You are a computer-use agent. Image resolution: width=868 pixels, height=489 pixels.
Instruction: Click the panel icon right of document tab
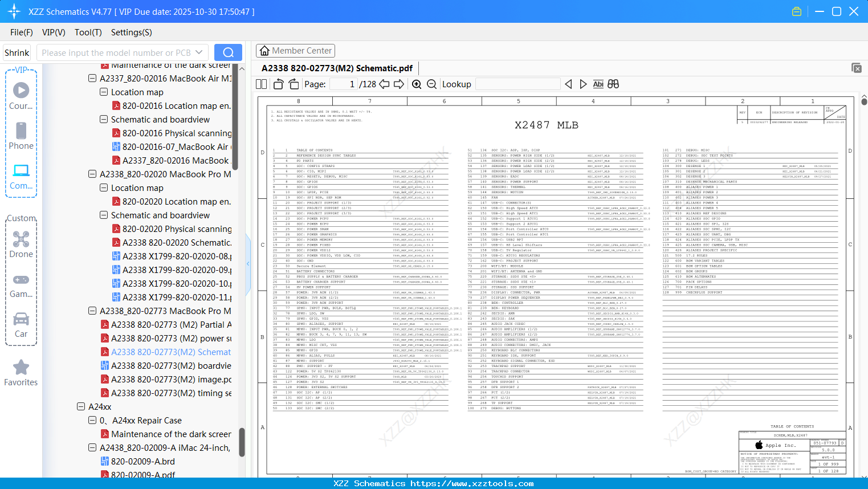pos(857,68)
